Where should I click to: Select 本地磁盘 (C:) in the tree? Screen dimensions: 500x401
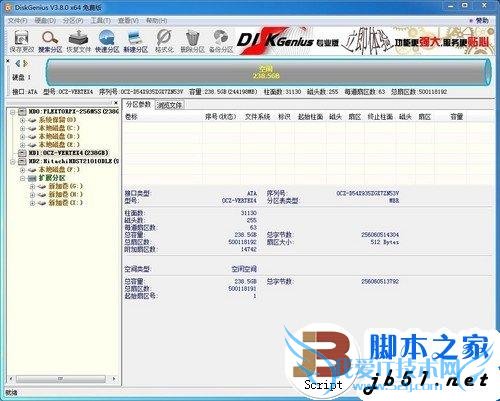click(59, 128)
